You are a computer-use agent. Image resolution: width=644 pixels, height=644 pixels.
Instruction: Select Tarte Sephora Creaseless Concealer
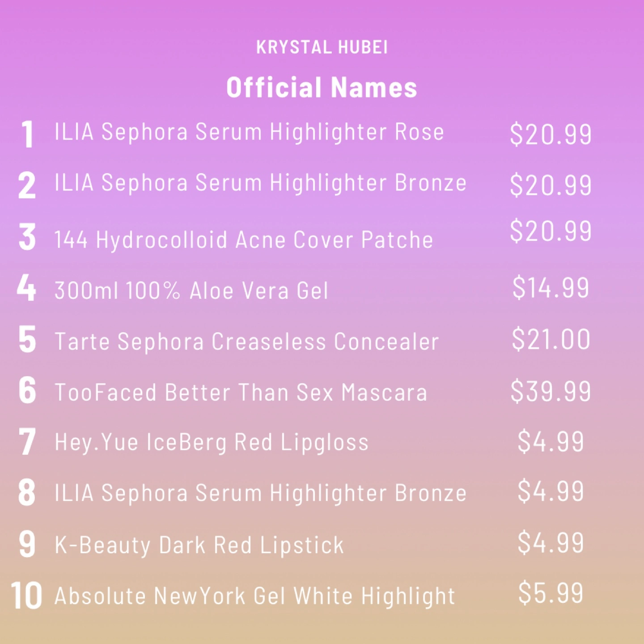pos(247,342)
